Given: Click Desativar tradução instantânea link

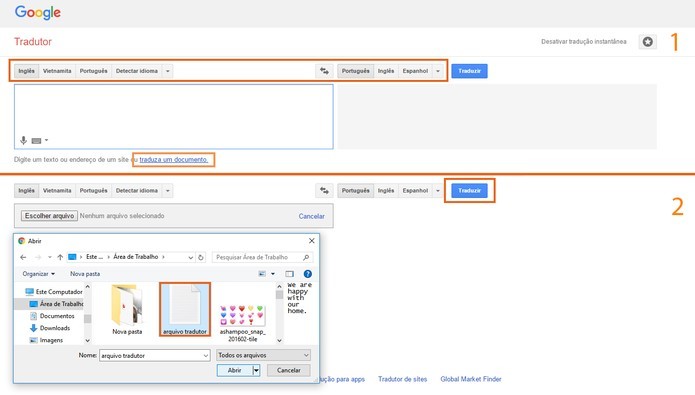Looking at the screenshot, I should coord(584,42).
